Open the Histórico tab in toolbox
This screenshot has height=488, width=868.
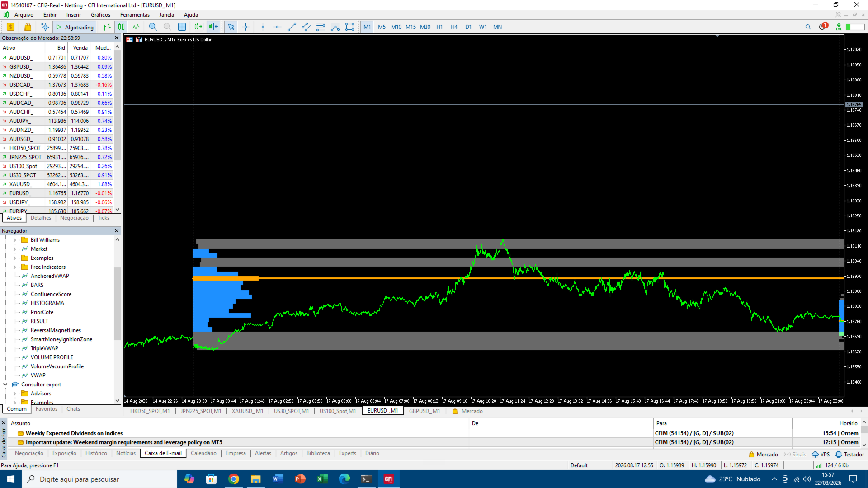(96, 453)
